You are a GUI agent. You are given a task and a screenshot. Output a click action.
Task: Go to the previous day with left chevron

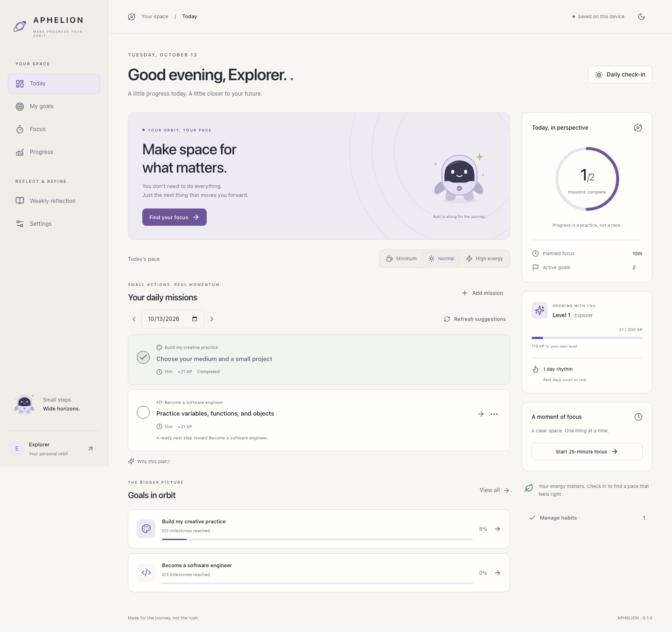point(134,319)
